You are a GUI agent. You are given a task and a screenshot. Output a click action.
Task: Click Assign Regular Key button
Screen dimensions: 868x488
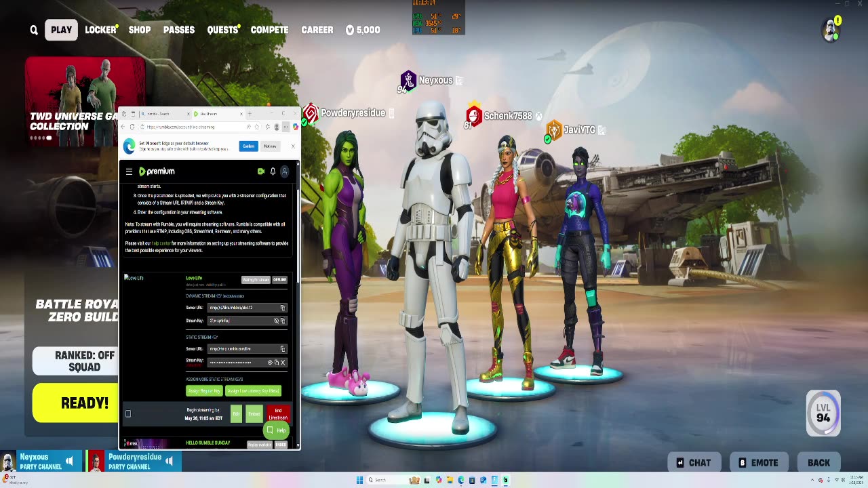203,391
